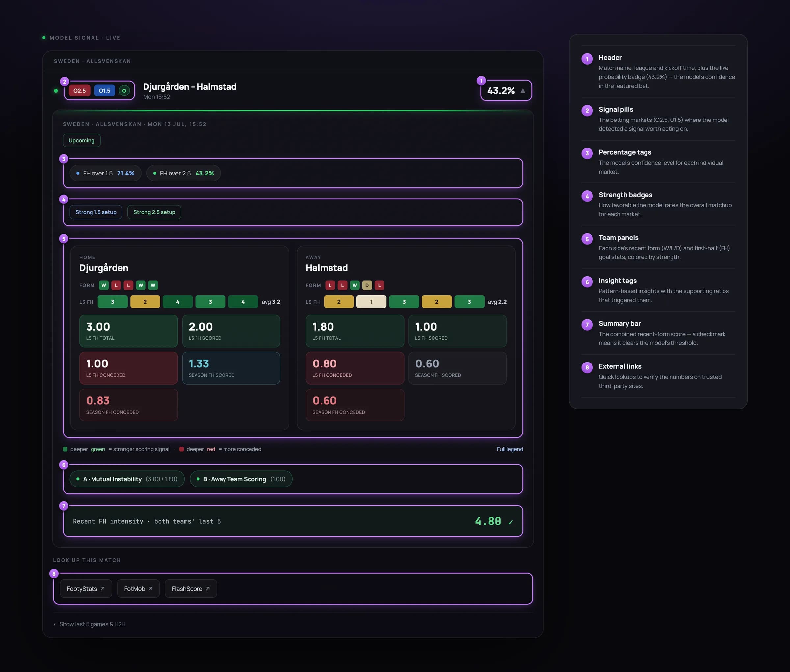Click the Team panels legend entry
Screen dimensions: 790x672
click(658, 247)
